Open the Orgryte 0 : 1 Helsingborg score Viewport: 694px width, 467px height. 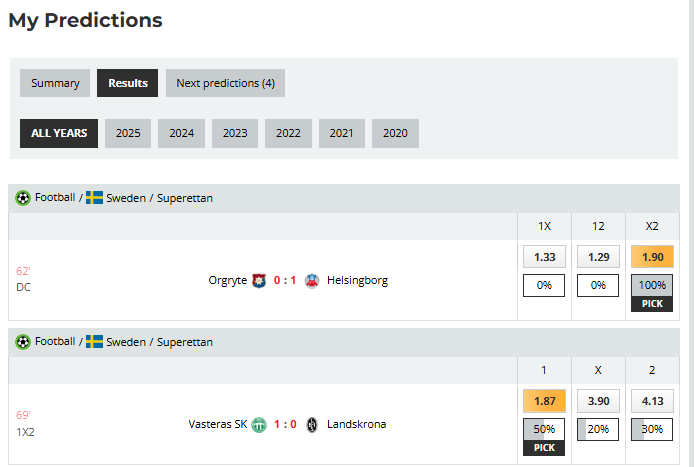286,280
